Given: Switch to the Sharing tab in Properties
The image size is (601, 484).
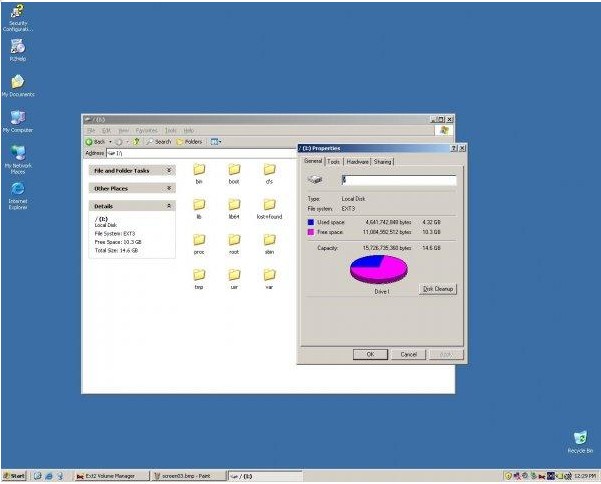Looking at the screenshot, I should [x=383, y=162].
